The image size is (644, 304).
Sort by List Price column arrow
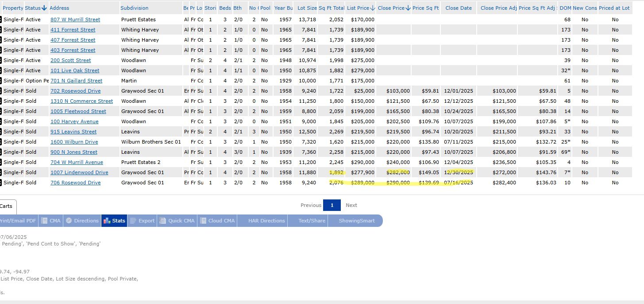[x=373, y=8]
